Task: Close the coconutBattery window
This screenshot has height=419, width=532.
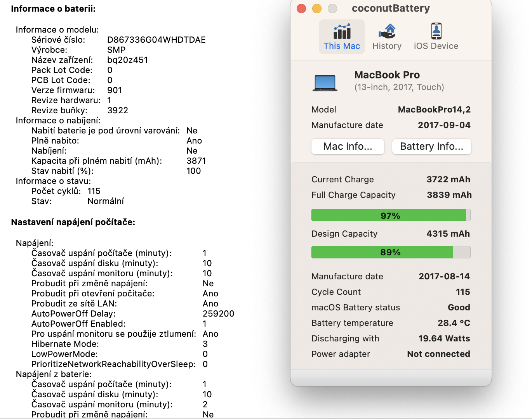Action: point(301,9)
